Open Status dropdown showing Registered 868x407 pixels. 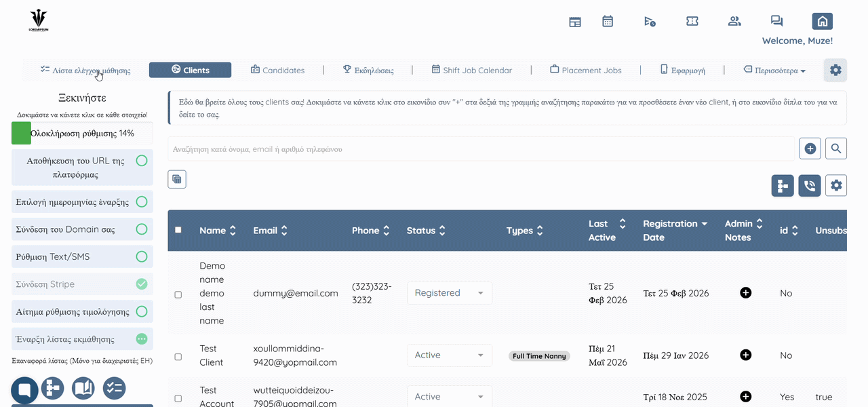(x=450, y=293)
